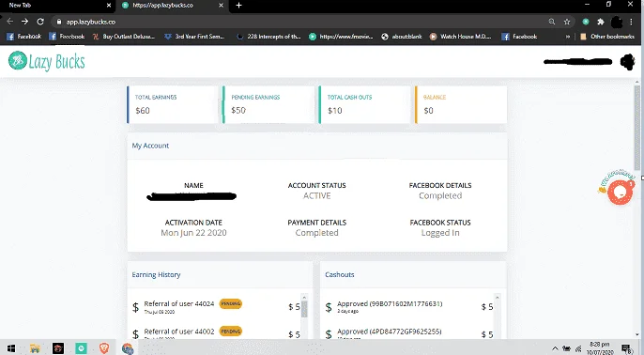Open 3rd Year First Sem bookmark

[x=194, y=37]
